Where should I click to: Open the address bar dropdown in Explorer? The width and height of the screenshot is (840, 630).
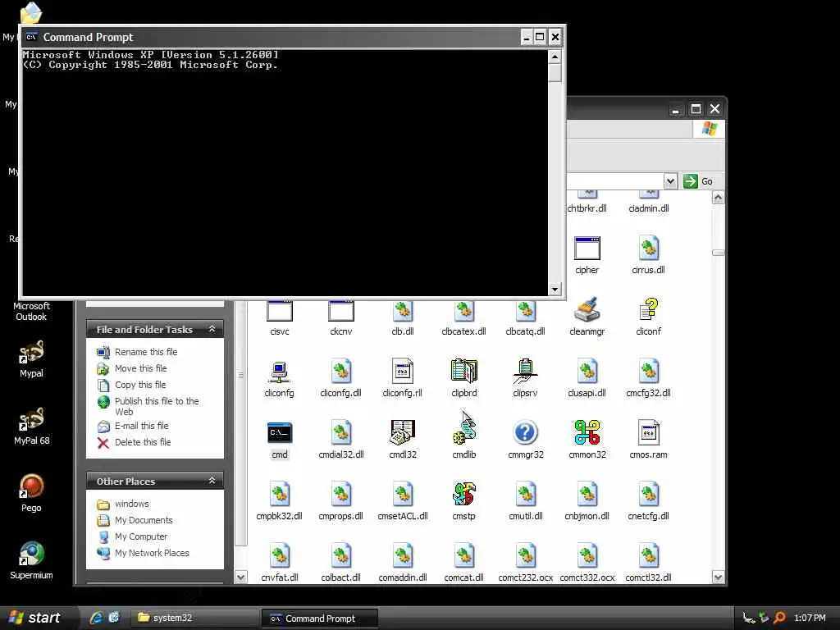[670, 181]
